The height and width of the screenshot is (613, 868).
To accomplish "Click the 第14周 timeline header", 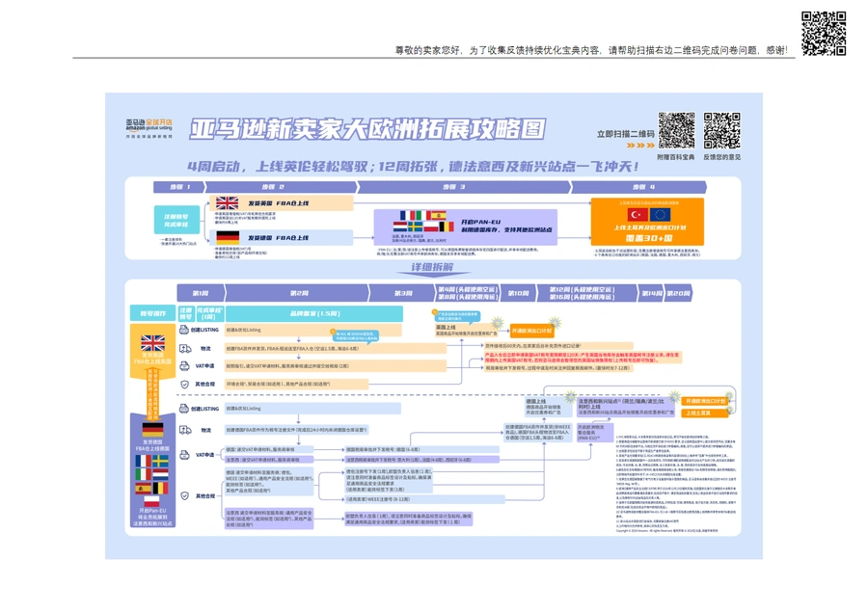I will click(x=651, y=293).
